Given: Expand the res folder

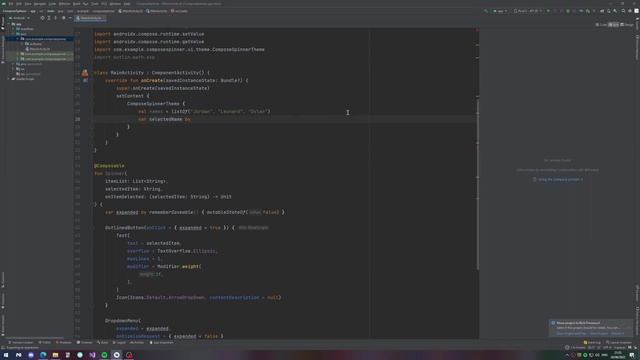Looking at the screenshot, I should [x=13, y=69].
